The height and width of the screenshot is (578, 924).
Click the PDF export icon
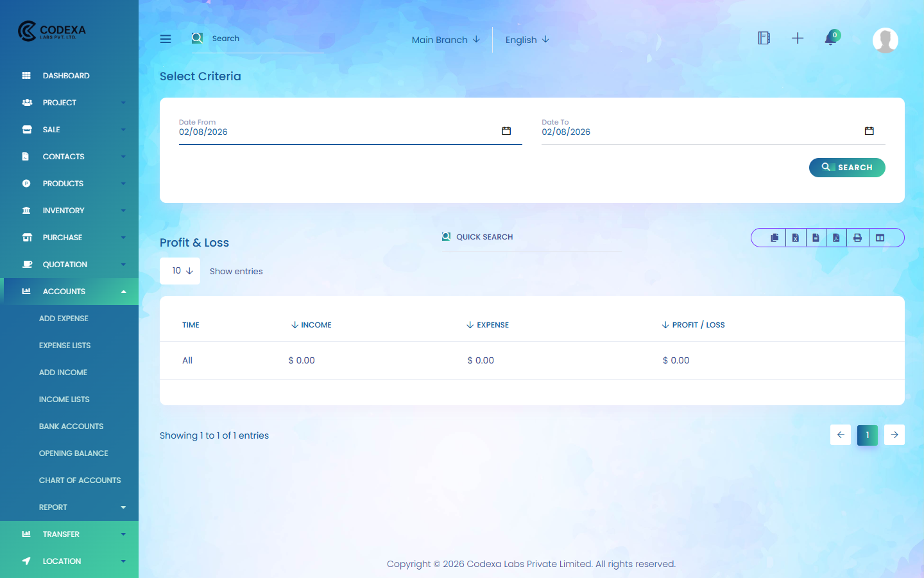(x=837, y=238)
